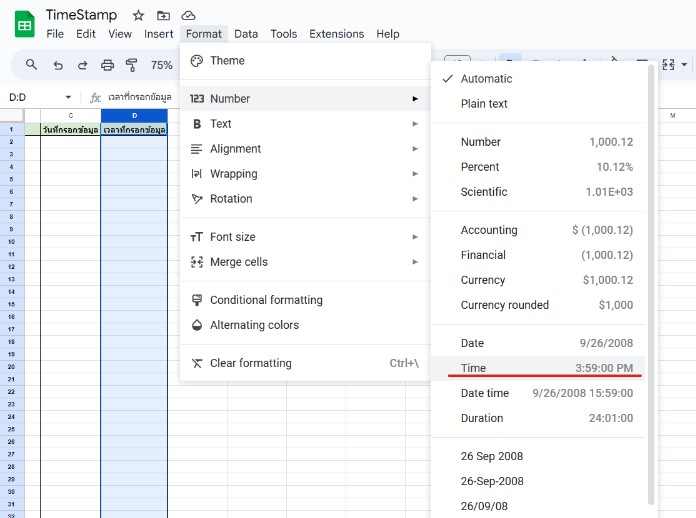
Task: Expand the Merge cells submenu
Action: click(305, 262)
